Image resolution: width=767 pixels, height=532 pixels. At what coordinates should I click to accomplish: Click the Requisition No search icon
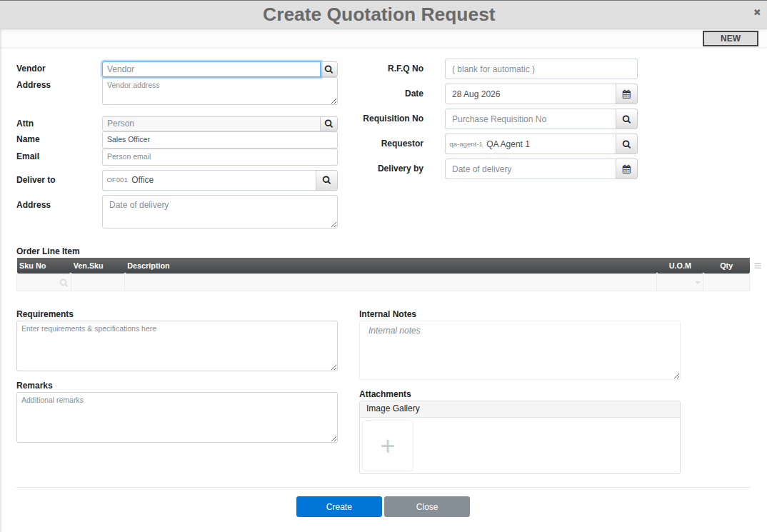(626, 119)
